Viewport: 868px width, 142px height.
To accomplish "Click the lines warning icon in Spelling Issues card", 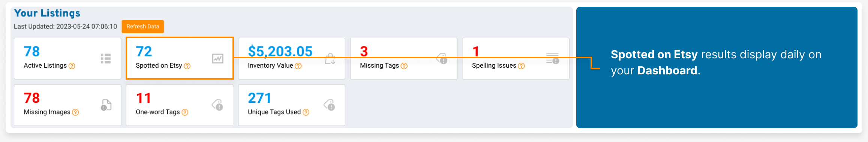I will pyautogui.click(x=553, y=58).
